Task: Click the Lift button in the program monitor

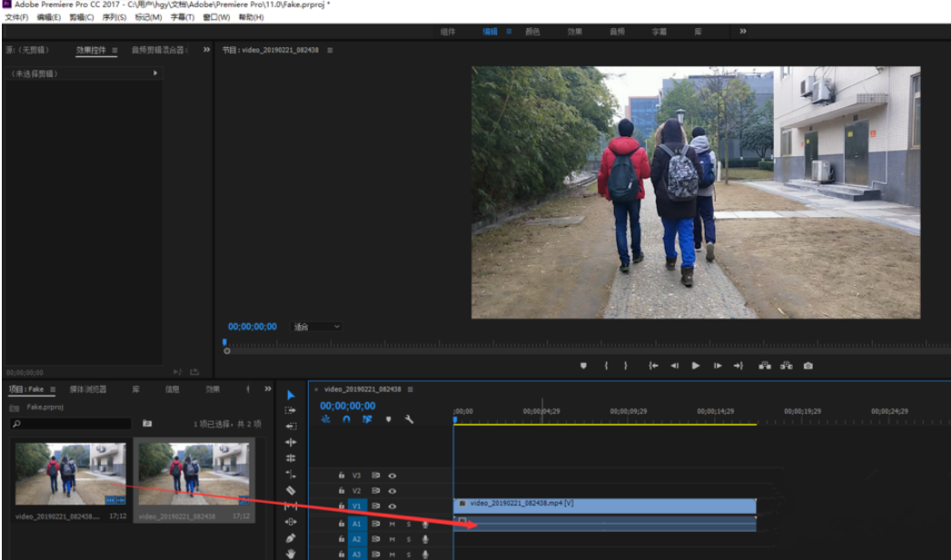Action: (764, 366)
